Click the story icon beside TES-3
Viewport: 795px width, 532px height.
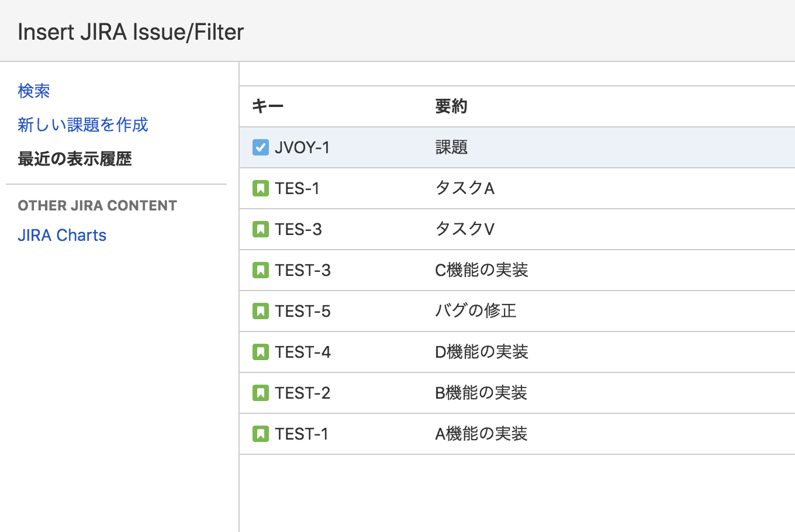click(x=261, y=229)
